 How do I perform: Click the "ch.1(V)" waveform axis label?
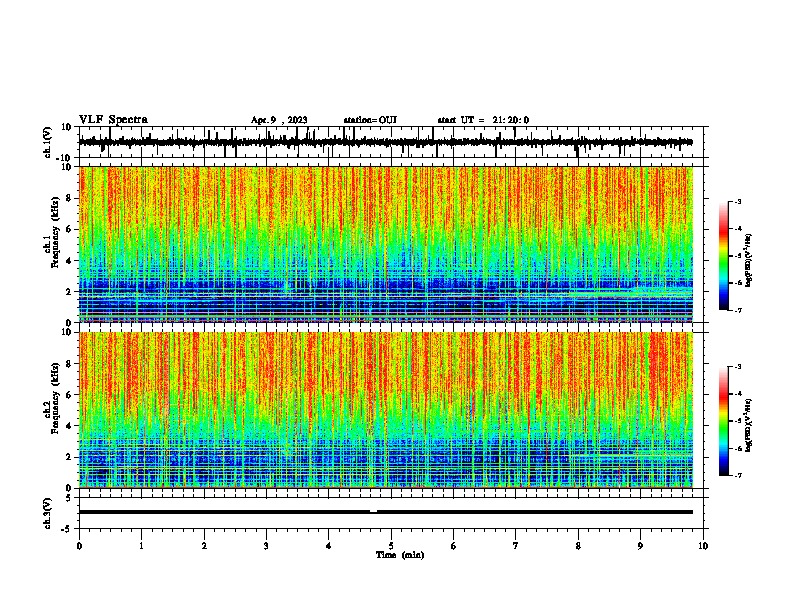tap(48, 142)
